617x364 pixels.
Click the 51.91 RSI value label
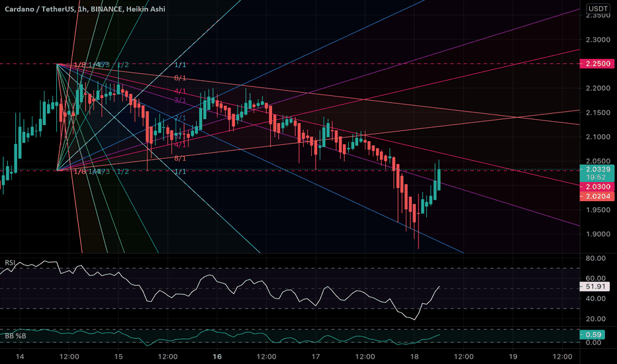pyautogui.click(x=595, y=287)
